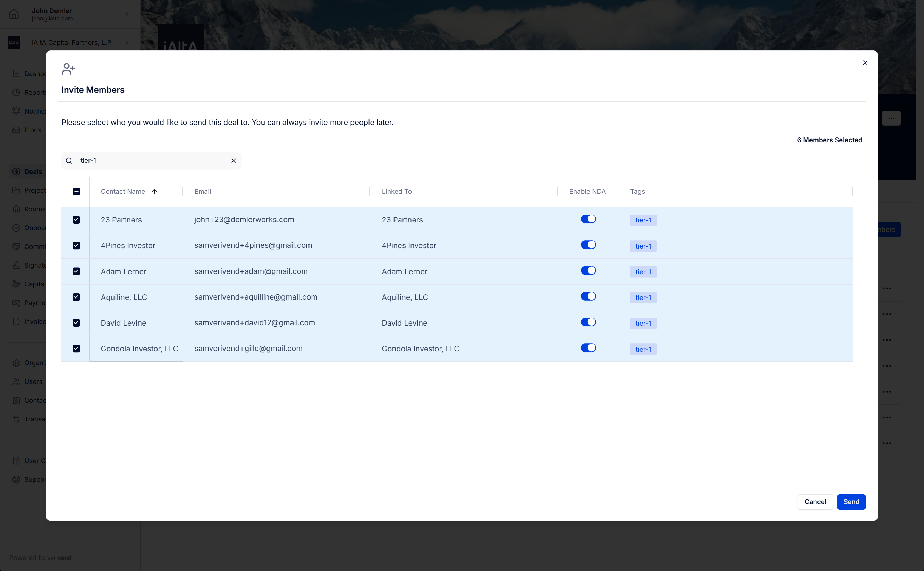Uncheck the 4Pines Investor row checkbox
This screenshot has width=924, height=571.
tap(76, 245)
